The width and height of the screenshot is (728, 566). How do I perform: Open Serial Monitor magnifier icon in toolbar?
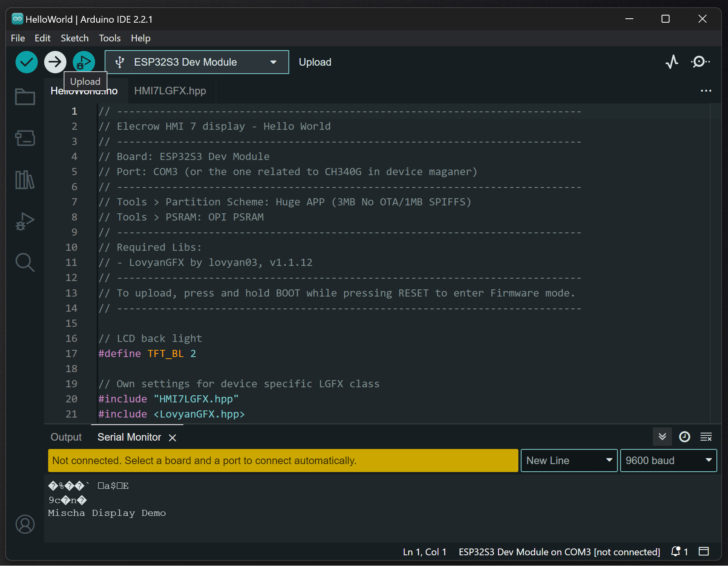700,62
